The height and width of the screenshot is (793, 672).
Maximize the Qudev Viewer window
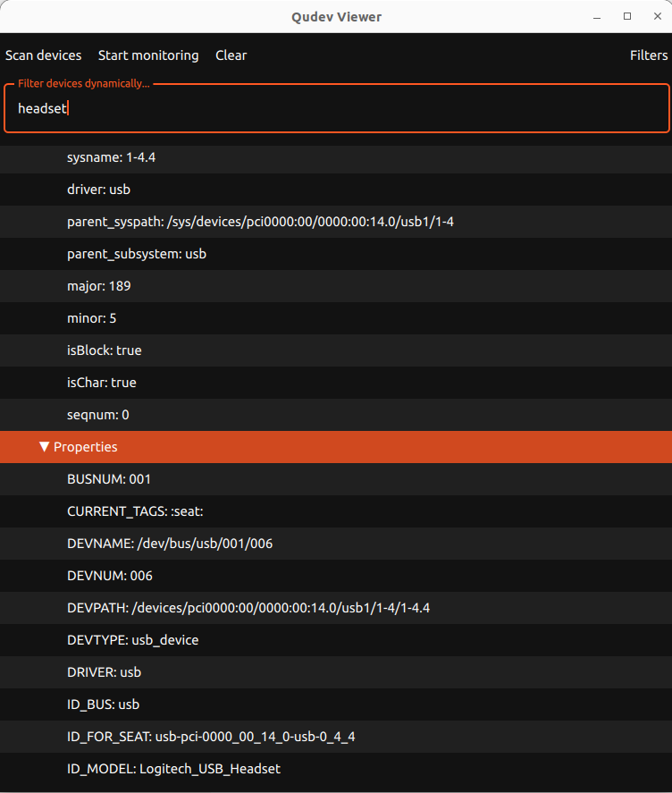click(x=627, y=16)
